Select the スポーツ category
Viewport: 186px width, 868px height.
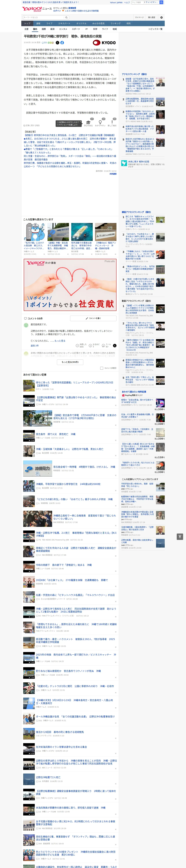(76, 29)
